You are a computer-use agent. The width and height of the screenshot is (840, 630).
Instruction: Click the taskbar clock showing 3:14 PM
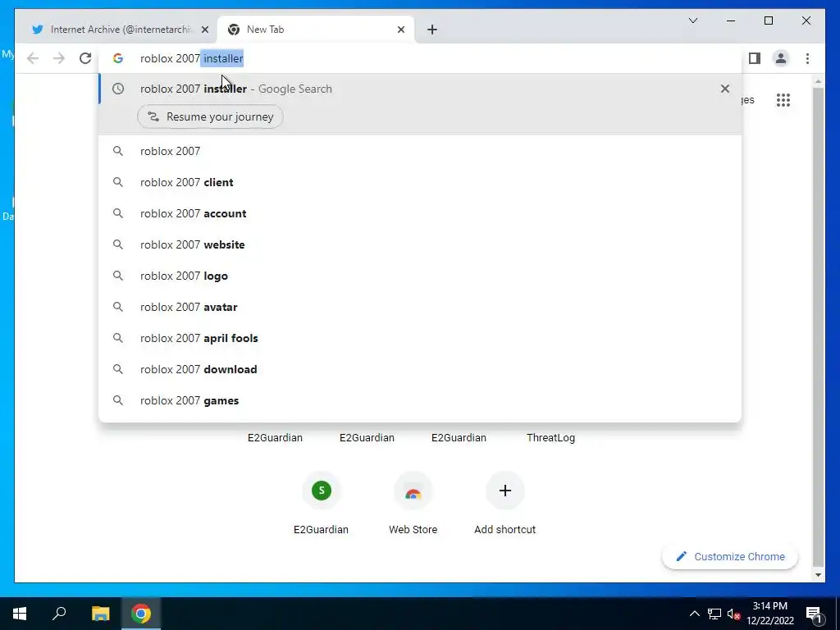coord(770,614)
